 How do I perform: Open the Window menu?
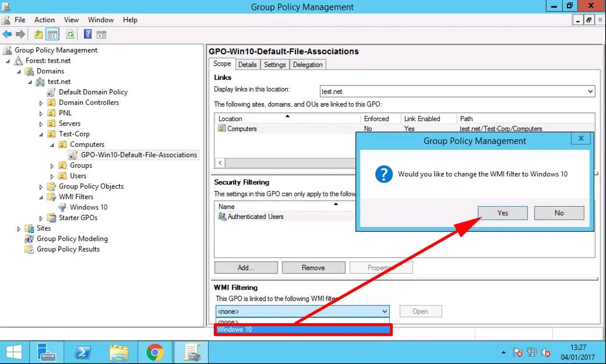[x=101, y=20]
